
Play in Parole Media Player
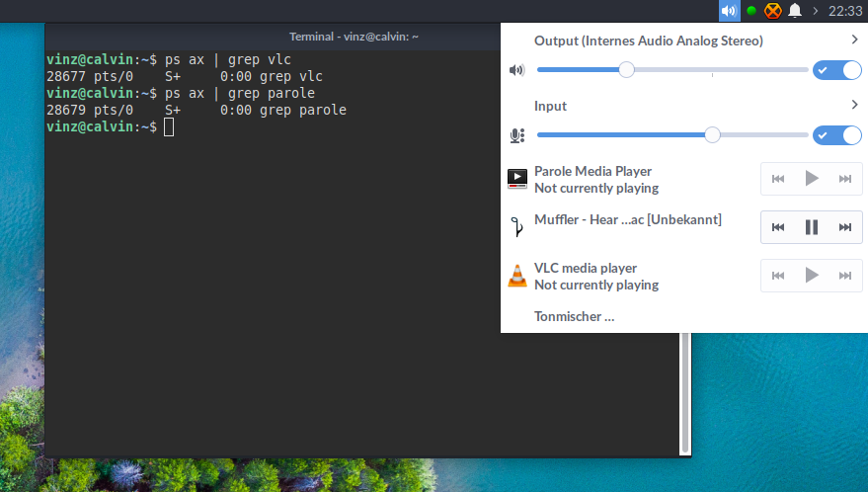coord(812,179)
